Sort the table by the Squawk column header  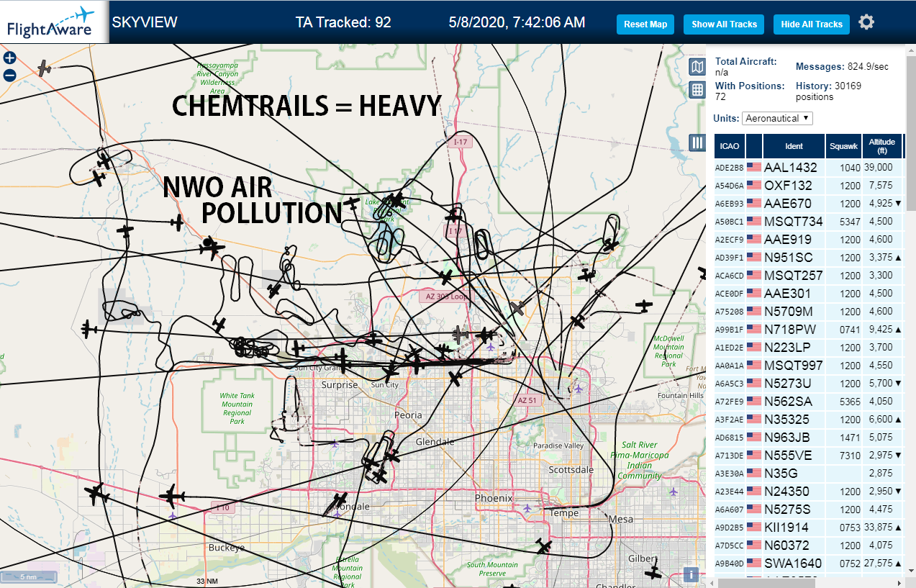[x=843, y=146]
